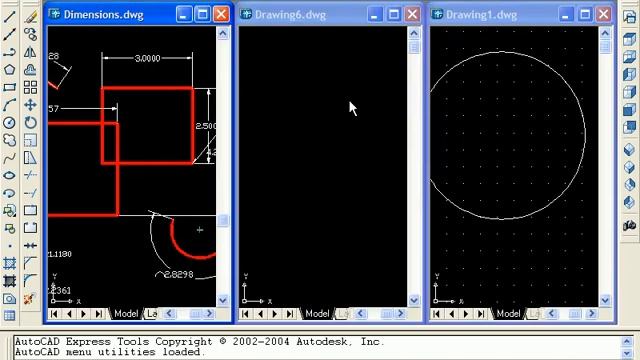
Task: Select the Rotate tool
Action: coord(30,122)
